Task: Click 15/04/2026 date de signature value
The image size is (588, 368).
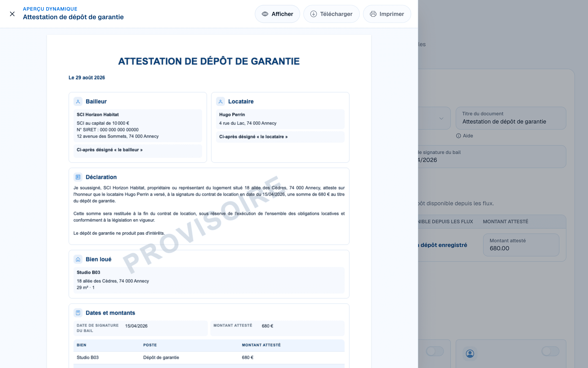Action: pyautogui.click(x=136, y=326)
